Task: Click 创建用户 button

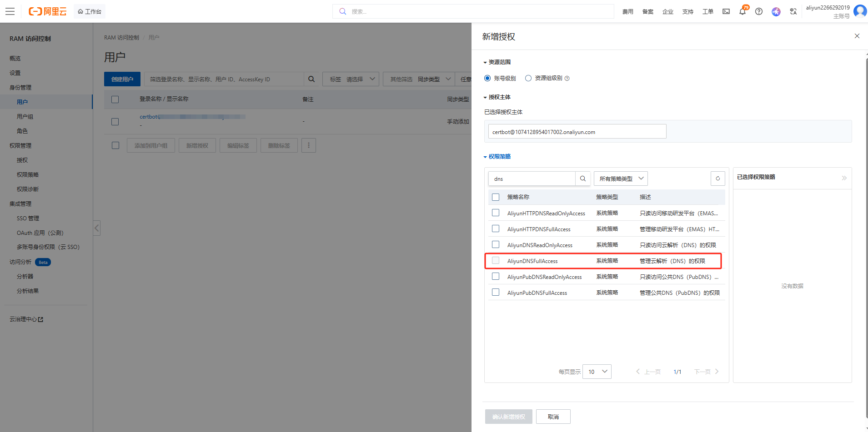Action: (x=122, y=79)
